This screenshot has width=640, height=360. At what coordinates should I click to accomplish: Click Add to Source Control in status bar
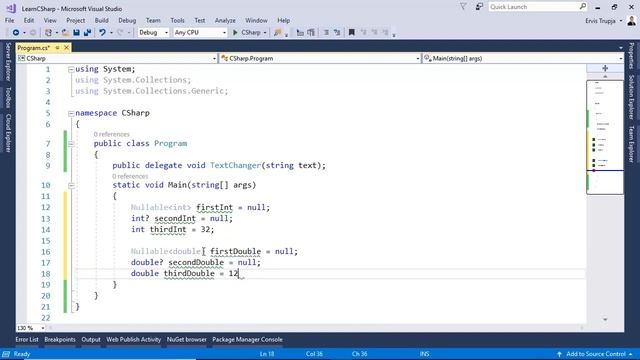point(596,354)
